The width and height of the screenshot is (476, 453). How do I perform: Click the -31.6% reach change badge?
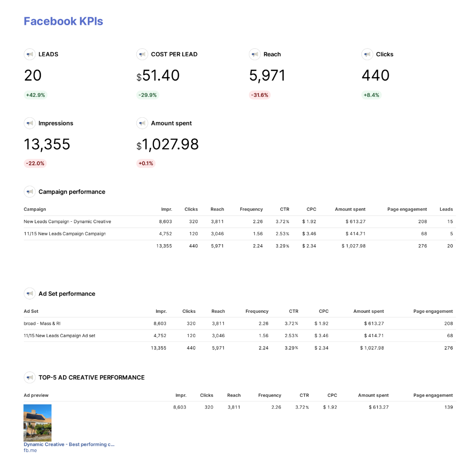260,95
